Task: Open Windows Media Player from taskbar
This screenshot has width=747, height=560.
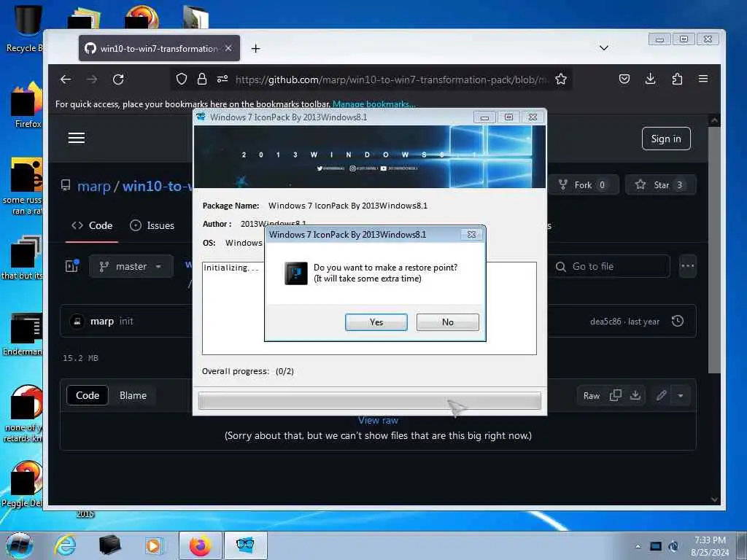Action: [x=153, y=545]
